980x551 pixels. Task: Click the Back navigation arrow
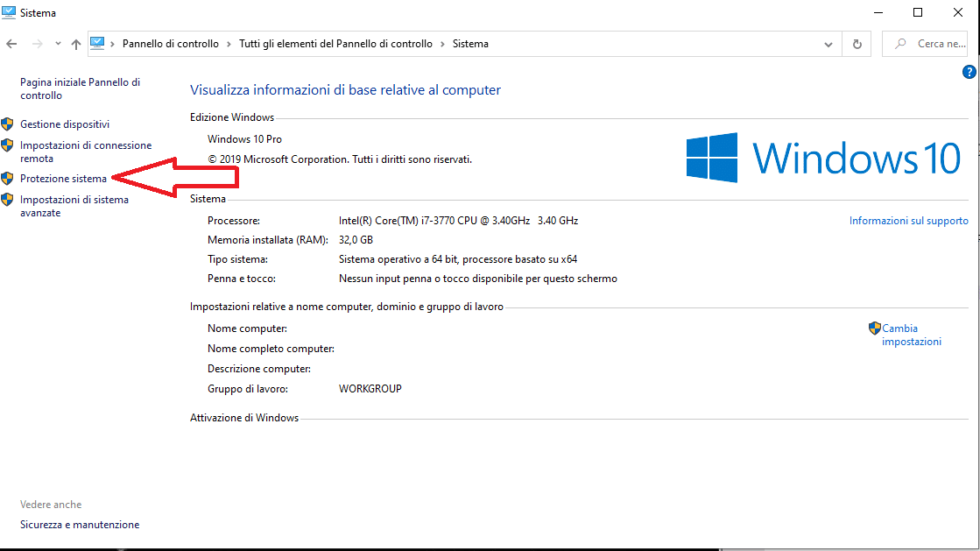point(11,44)
